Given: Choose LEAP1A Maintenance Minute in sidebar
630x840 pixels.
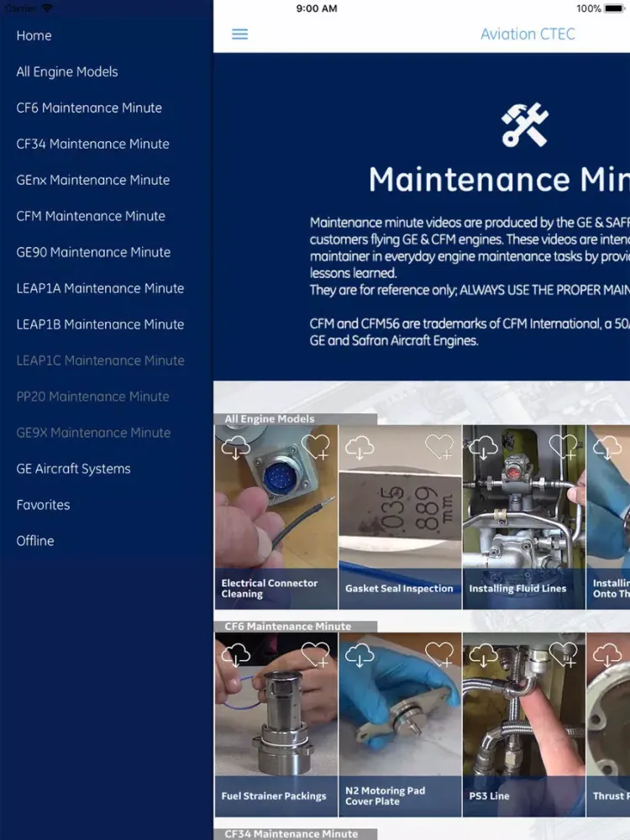Looking at the screenshot, I should click(x=100, y=288).
